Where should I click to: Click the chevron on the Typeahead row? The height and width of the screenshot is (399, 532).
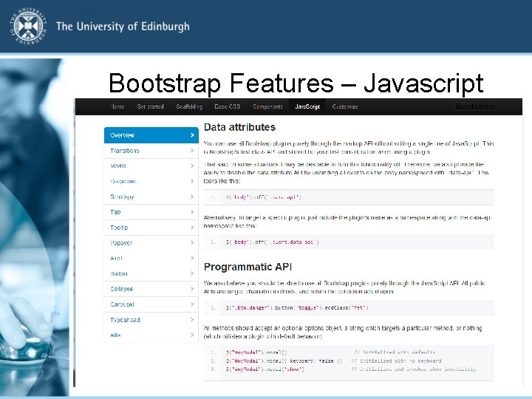pos(192,320)
